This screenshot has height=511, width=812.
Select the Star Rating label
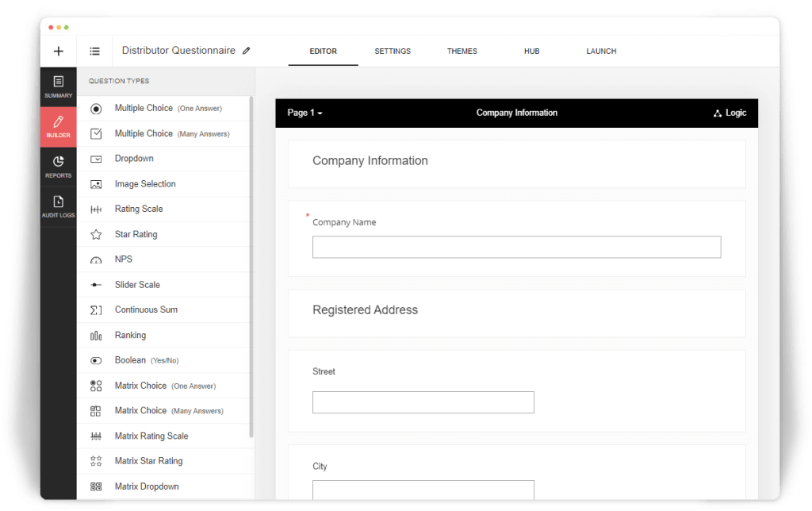coord(136,234)
